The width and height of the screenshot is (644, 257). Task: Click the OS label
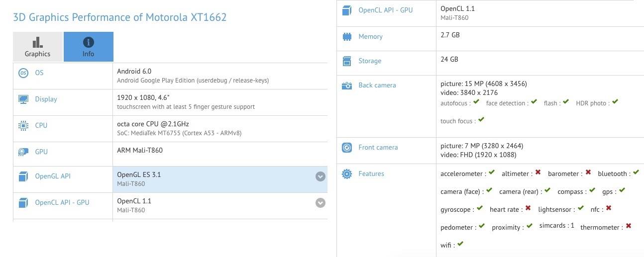click(39, 73)
